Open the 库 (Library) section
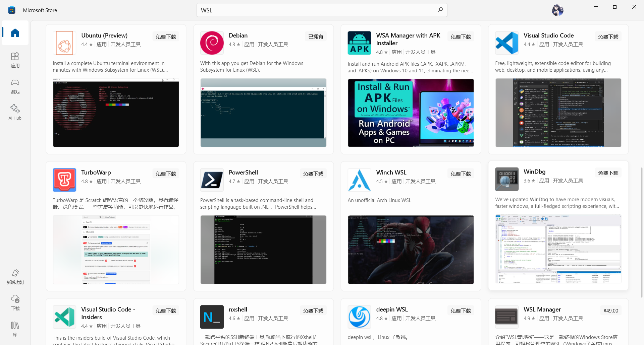Screen dimensions: 644x345 click(x=15, y=329)
